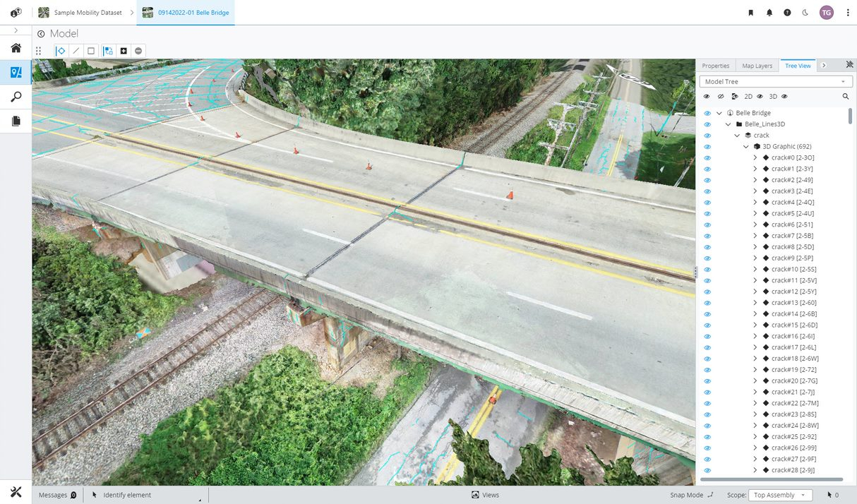Switch to the Map Layers tab
The height and width of the screenshot is (504, 857).
pos(757,66)
